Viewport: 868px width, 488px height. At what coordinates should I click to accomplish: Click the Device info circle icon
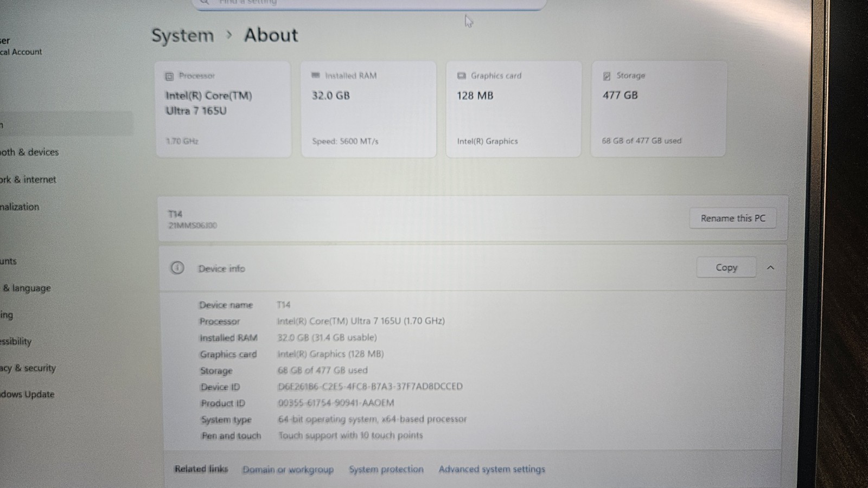pos(177,268)
